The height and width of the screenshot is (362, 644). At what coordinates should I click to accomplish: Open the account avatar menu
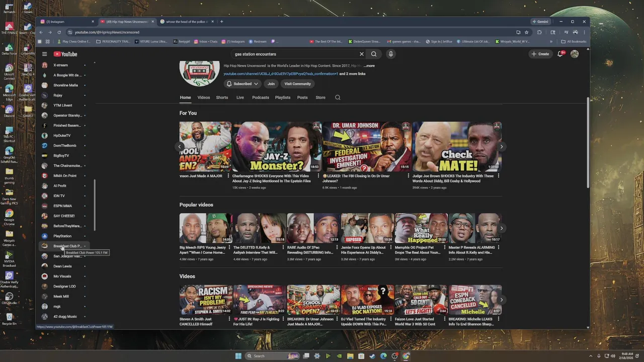pos(575,54)
